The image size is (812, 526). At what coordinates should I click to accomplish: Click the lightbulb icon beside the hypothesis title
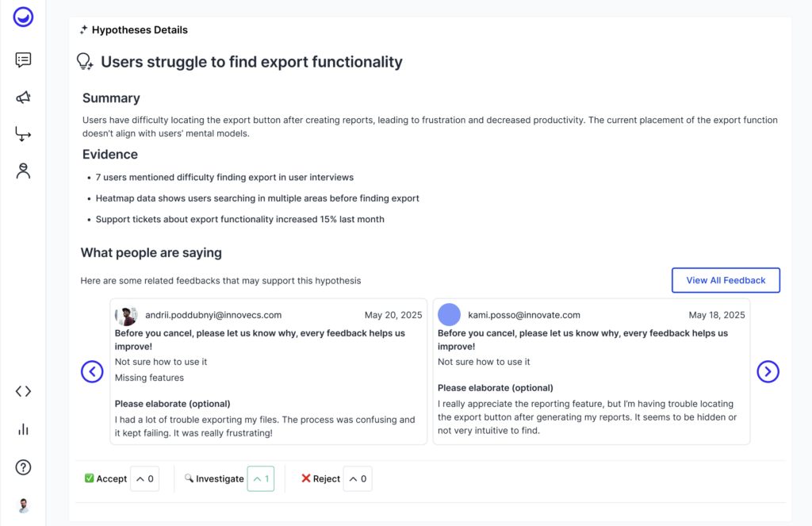tap(85, 62)
